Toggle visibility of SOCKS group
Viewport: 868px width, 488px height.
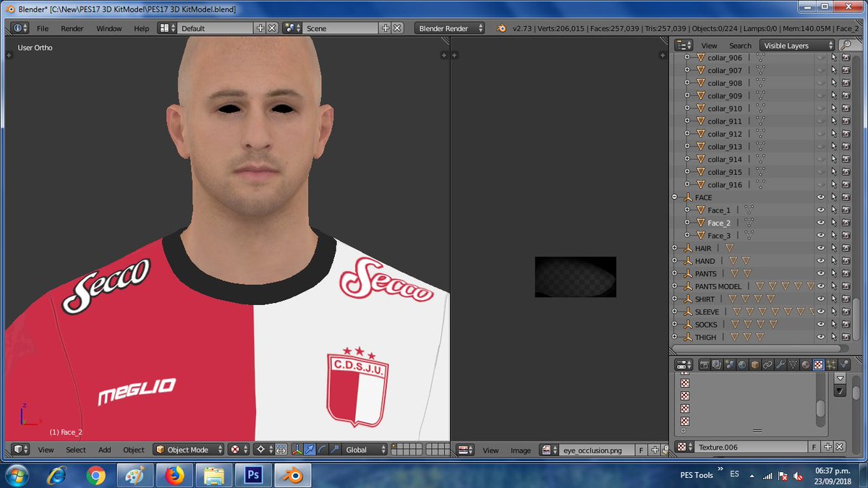click(x=821, y=324)
